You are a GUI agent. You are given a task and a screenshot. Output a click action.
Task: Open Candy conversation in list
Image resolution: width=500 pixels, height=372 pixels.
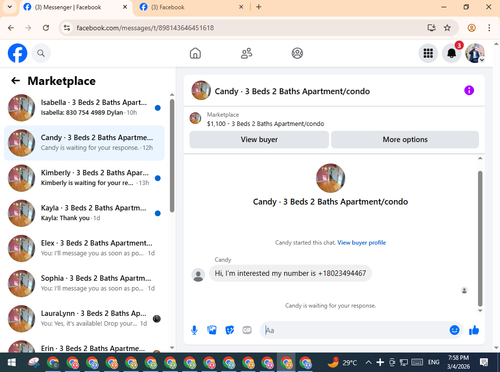[x=84, y=143]
